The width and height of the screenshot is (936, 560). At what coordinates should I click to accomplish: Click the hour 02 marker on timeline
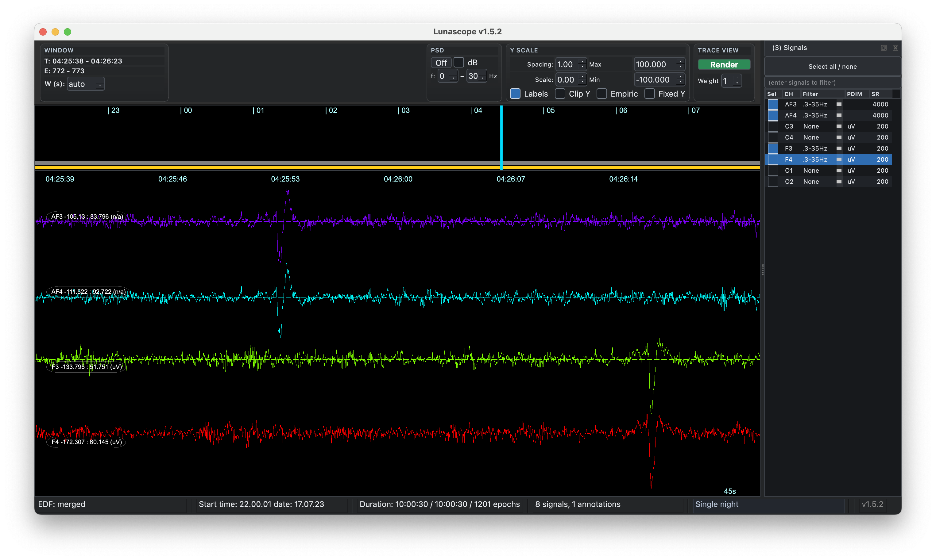(x=331, y=110)
